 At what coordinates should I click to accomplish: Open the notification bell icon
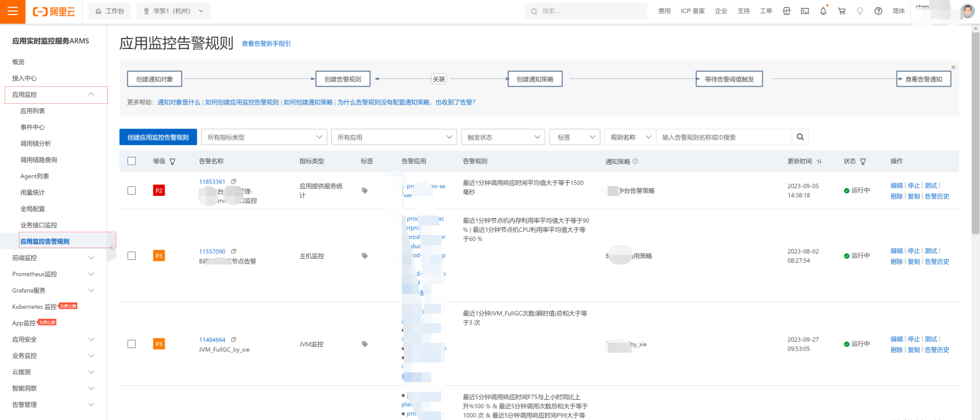(823, 11)
